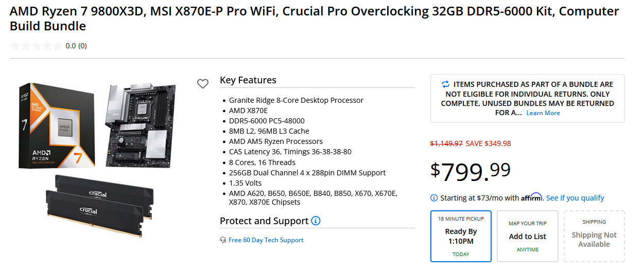Click the $799.99 price

(x=470, y=171)
